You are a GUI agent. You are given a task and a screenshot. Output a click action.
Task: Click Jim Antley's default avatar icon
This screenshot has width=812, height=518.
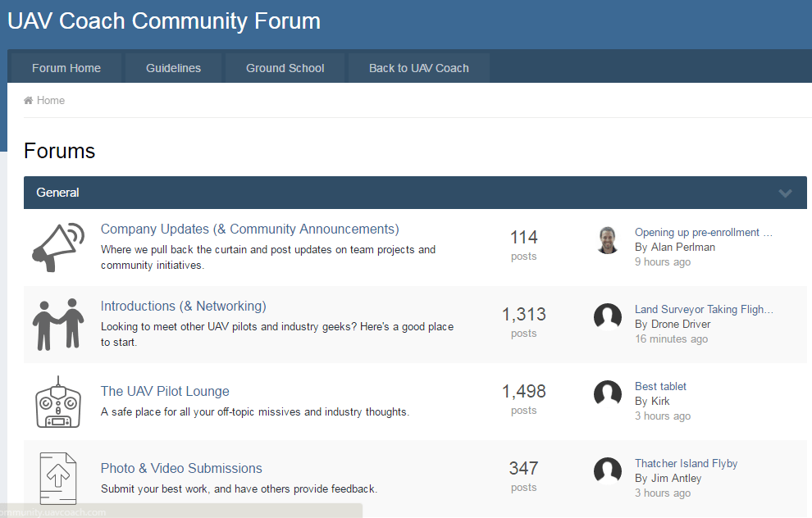[x=608, y=470]
